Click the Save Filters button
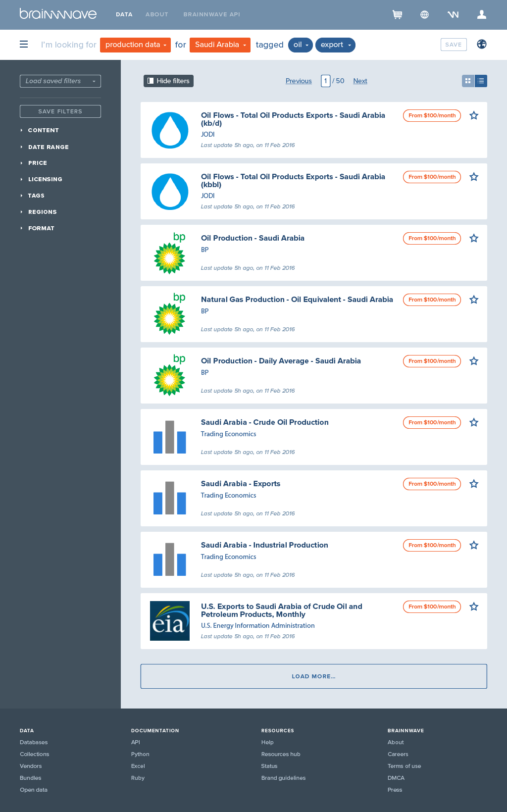Image resolution: width=507 pixels, height=812 pixels. point(60,111)
